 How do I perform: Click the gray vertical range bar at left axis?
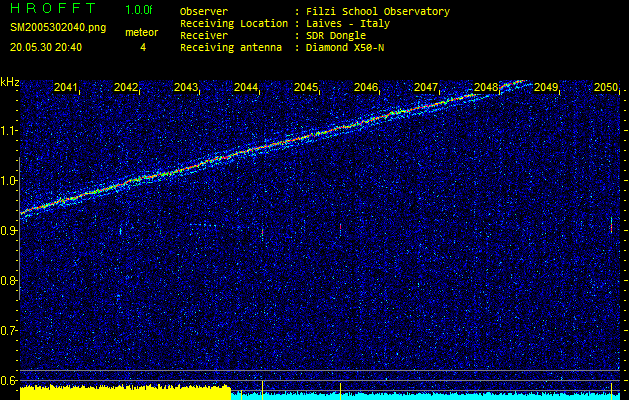[19, 229]
